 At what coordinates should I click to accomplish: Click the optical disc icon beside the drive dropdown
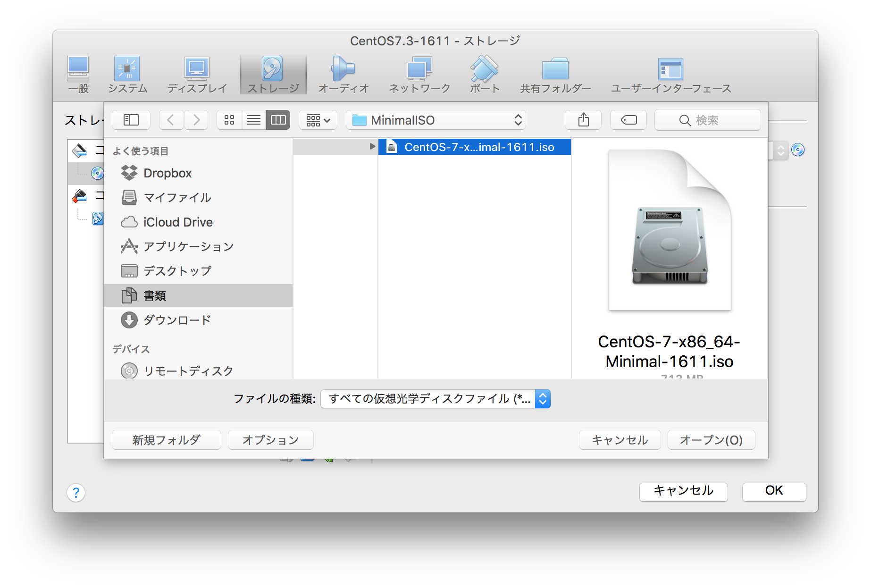coord(798,150)
